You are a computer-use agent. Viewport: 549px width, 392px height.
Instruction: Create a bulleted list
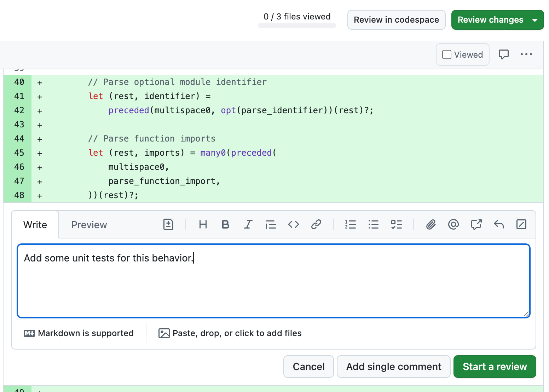coord(374,224)
